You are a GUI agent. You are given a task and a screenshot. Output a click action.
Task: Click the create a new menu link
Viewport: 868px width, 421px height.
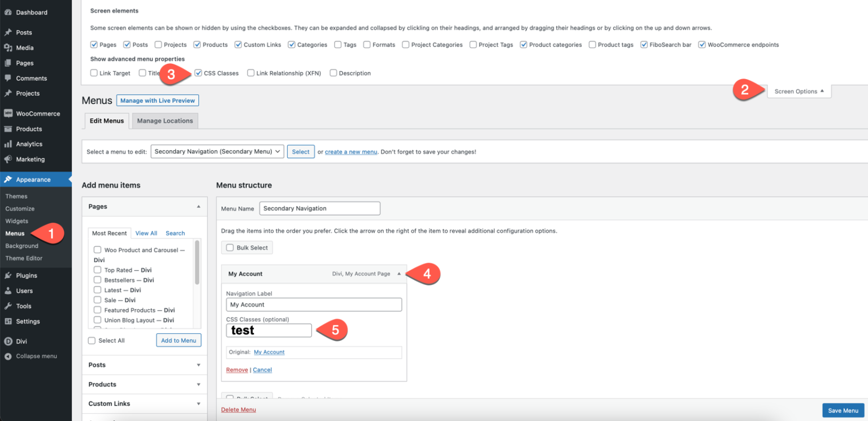[x=351, y=152]
